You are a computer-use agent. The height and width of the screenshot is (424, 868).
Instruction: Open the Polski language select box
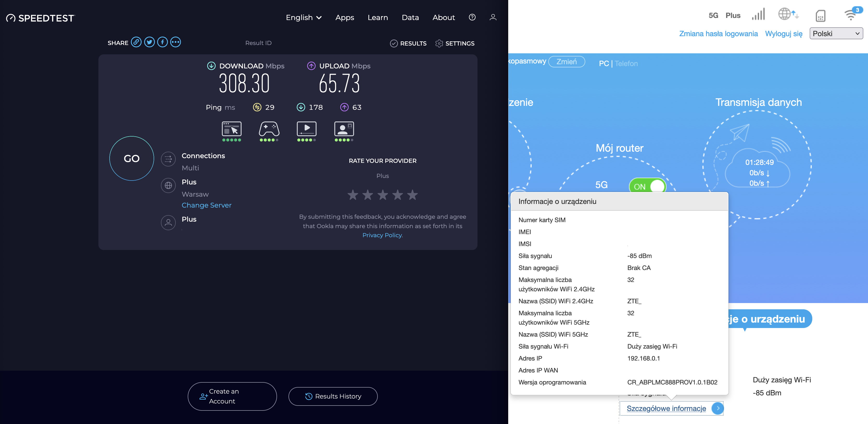pyautogui.click(x=836, y=34)
